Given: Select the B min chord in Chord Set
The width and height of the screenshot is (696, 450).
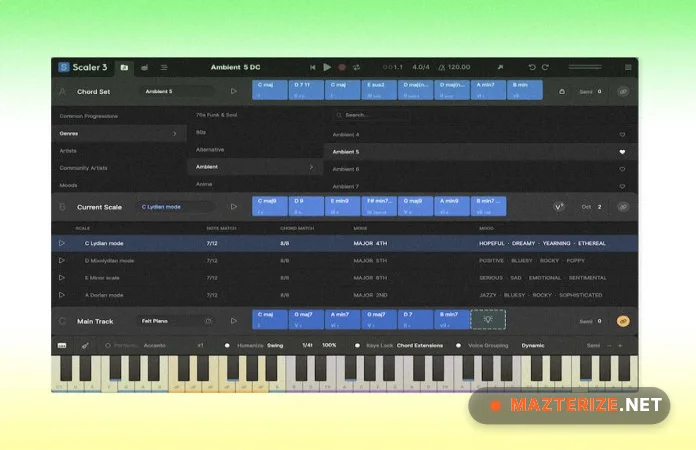Looking at the screenshot, I should coord(525,90).
